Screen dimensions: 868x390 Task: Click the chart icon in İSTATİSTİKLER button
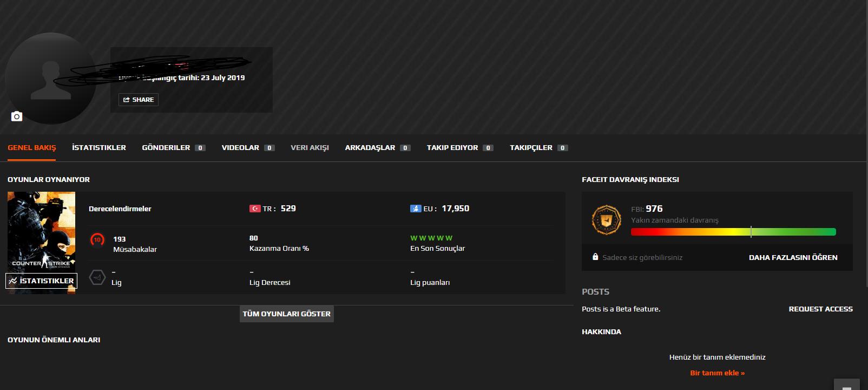pyautogui.click(x=13, y=281)
